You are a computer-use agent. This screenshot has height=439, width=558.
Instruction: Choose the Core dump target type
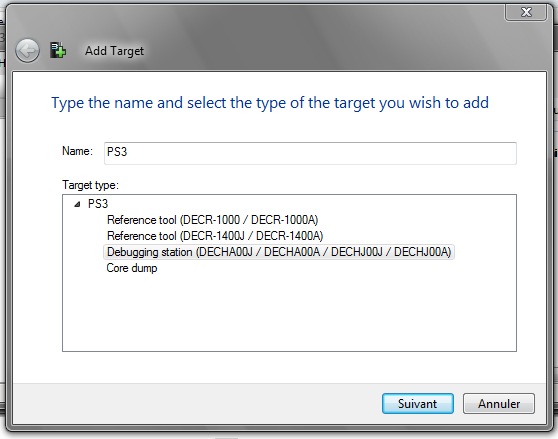pyautogui.click(x=132, y=268)
